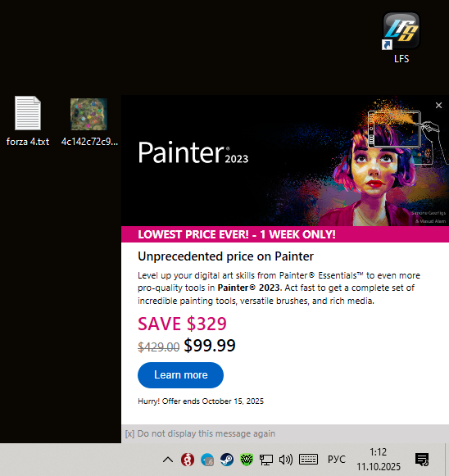Open the network status tray icon
The width and height of the screenshot is (449, 476).
click(266, 460)
